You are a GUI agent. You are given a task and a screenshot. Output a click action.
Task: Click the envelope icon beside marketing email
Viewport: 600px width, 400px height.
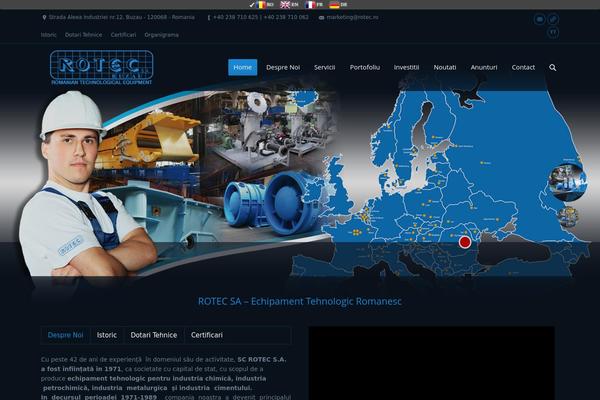point(321,18)
